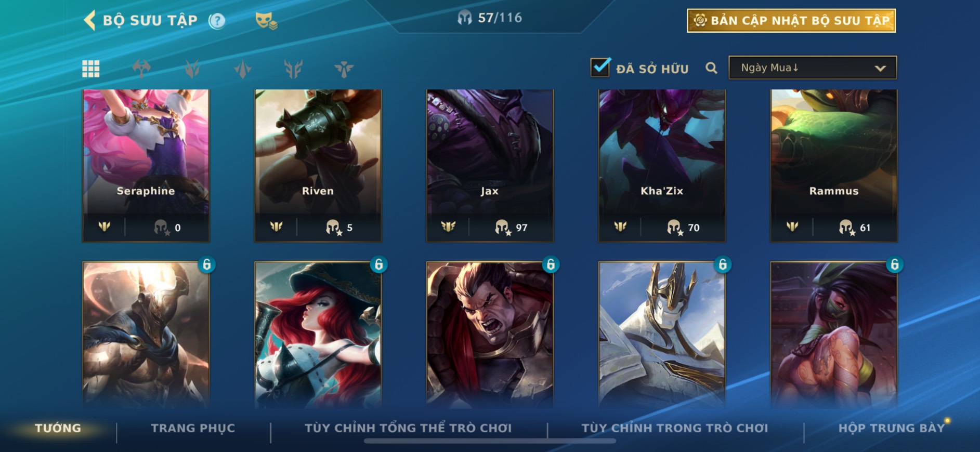
Task: Open the help question mark icon
Action: [217, 21]
